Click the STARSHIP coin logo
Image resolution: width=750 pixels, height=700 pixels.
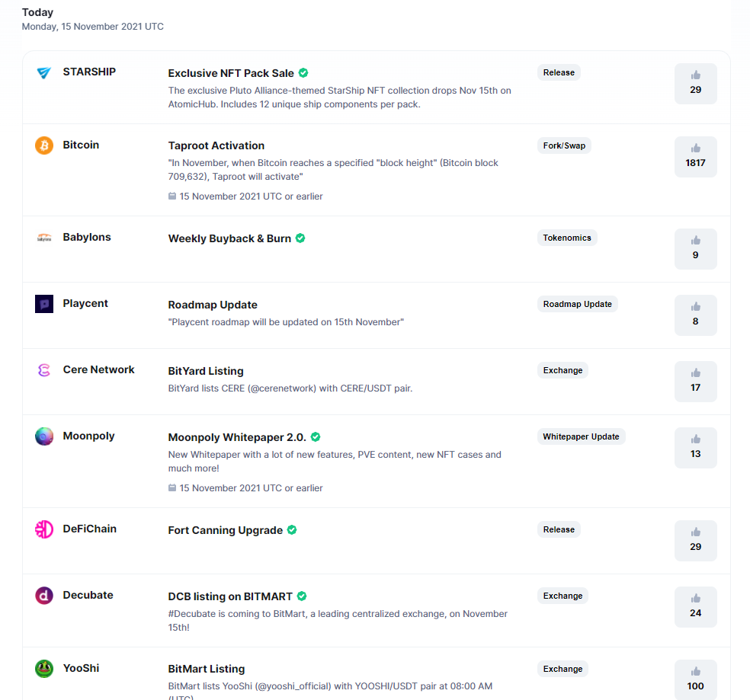44,72
